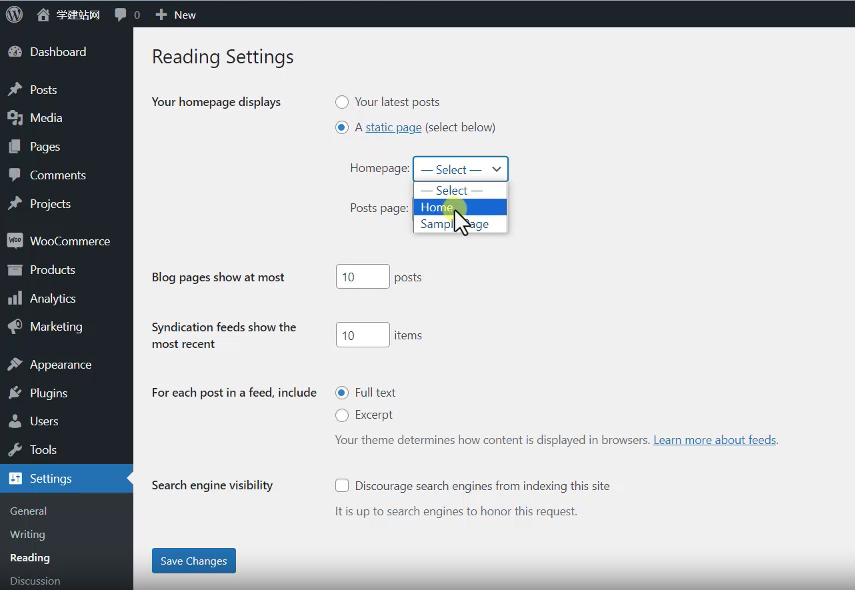855x590 pixels.
Task: Click the Plugins plug icon
Action: point(15,393)
